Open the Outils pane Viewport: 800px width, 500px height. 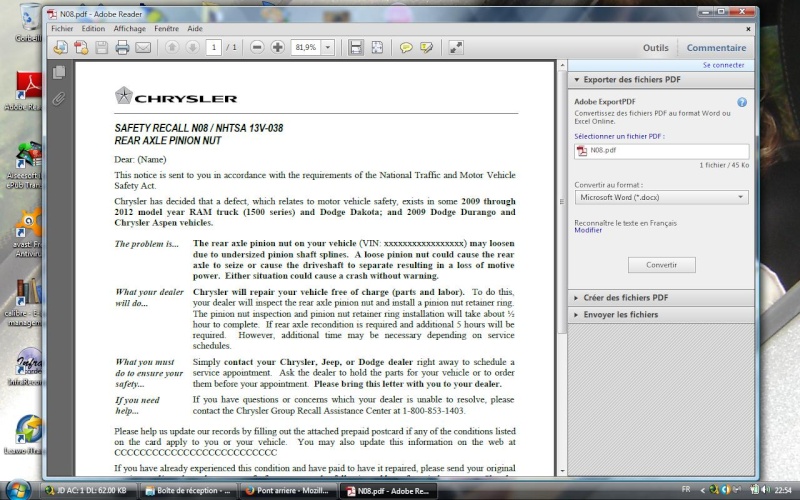click(x=656, y=47)
